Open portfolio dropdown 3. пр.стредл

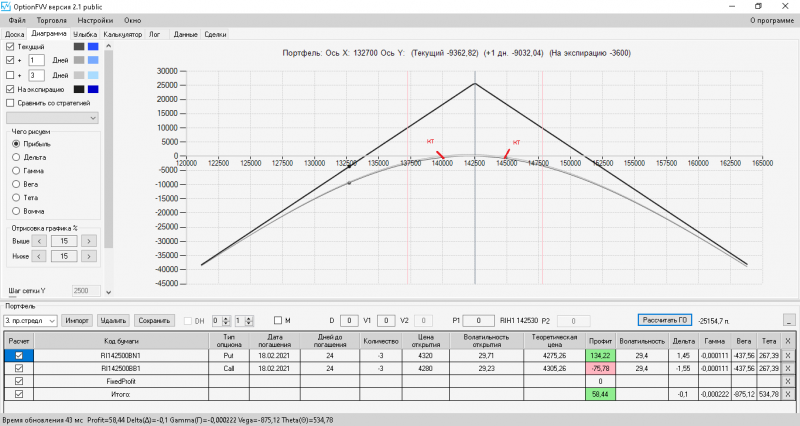tap(30, 320)
